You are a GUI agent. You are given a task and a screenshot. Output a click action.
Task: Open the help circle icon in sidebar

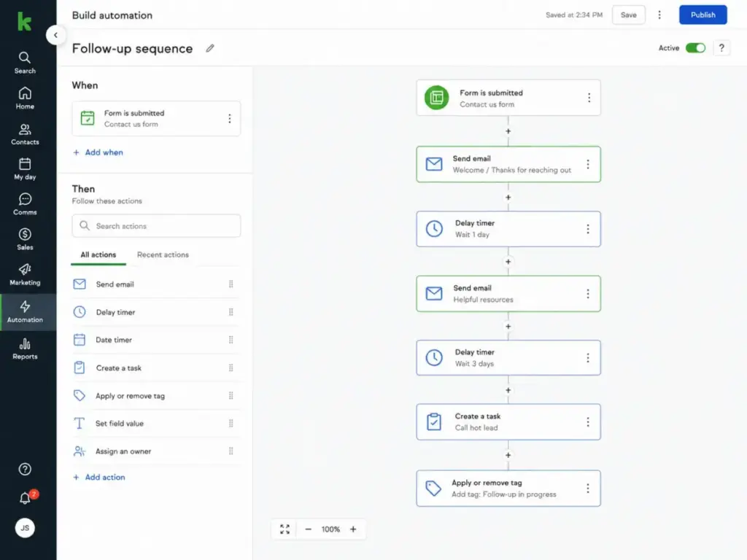pyautogui.click(x=25, y=470)
